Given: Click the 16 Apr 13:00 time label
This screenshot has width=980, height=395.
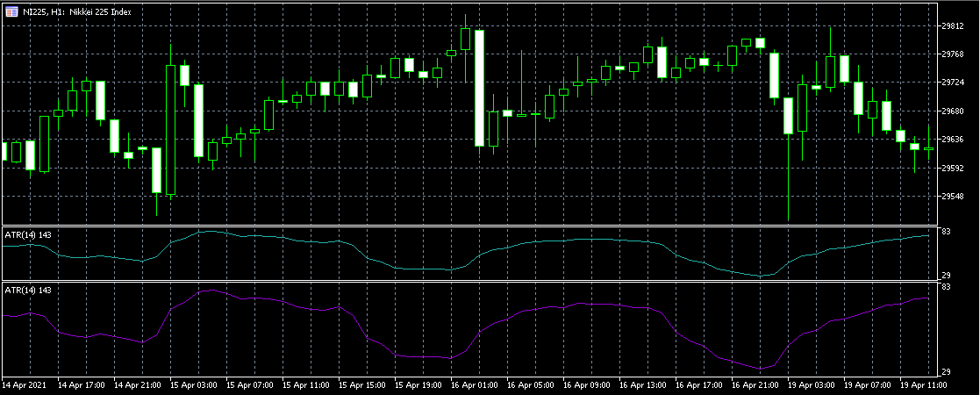Looking at the screenshot, I should coord(641,385).
